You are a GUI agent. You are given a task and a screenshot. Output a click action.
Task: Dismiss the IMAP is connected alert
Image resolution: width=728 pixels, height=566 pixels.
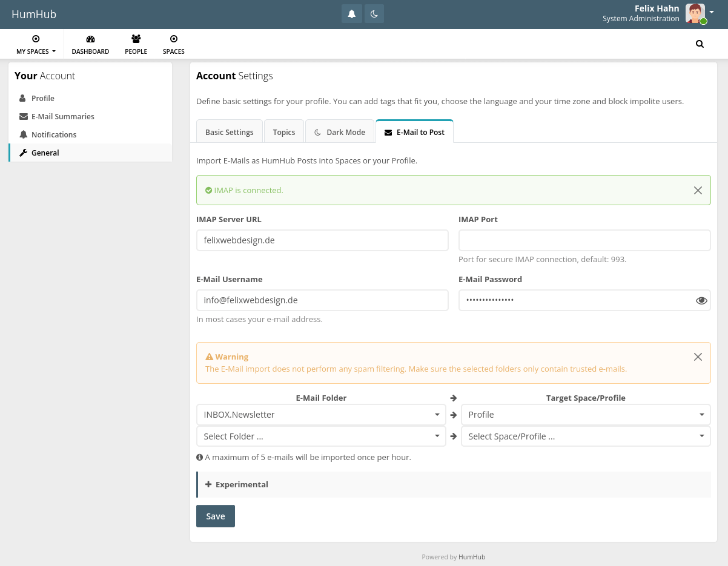[x=698, y=190]
